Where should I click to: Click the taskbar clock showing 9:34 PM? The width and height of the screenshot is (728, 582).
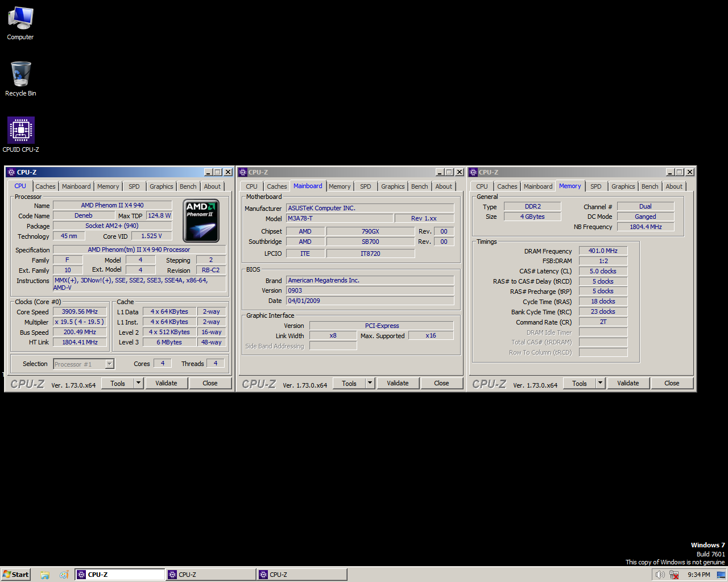pyautogui.click(x=698, y=575)
